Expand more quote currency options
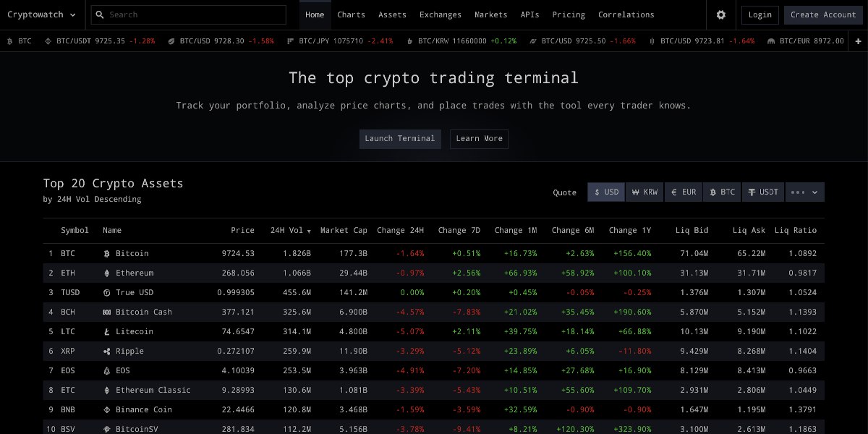Screen dimensions: 868x434 coord(805,192)
